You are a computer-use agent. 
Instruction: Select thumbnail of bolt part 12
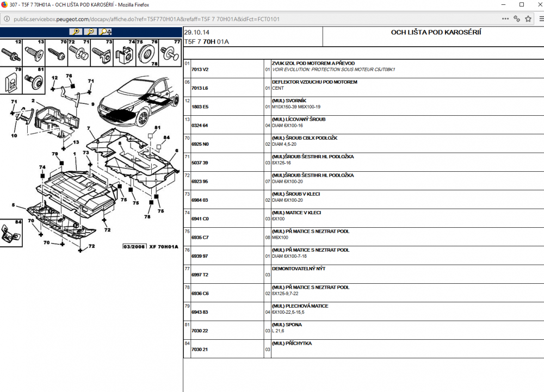11,53
